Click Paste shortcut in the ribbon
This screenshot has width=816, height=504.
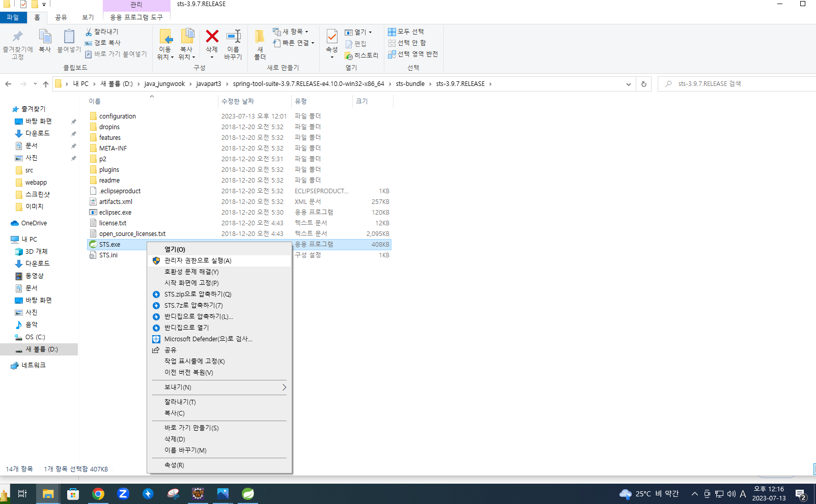[116, 54]
